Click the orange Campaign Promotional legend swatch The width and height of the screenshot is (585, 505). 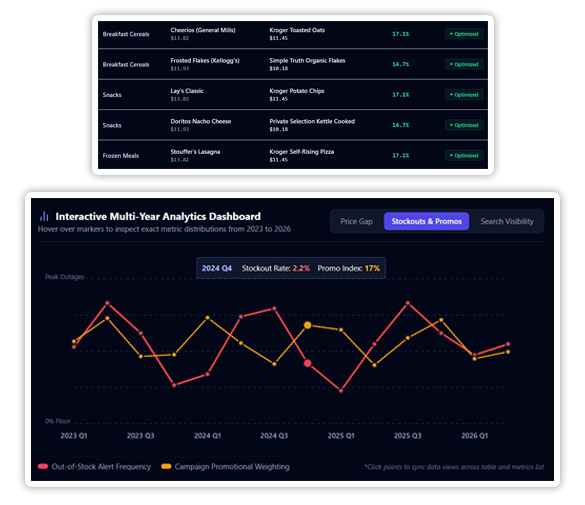point(166,466)
